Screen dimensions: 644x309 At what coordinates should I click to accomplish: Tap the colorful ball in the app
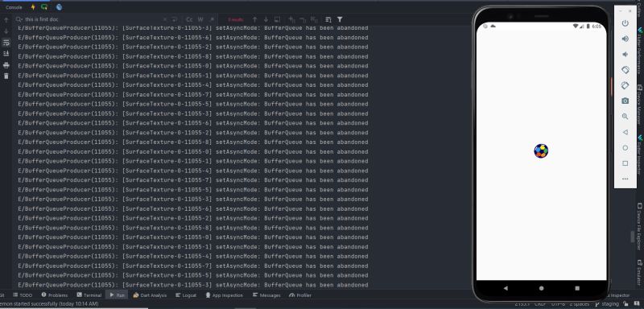click(x=541, y=151)
